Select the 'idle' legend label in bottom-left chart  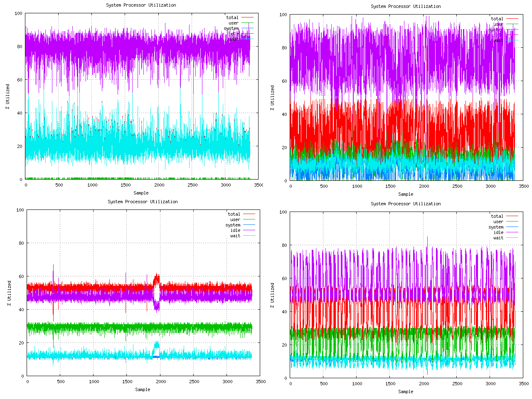point(235,230)
